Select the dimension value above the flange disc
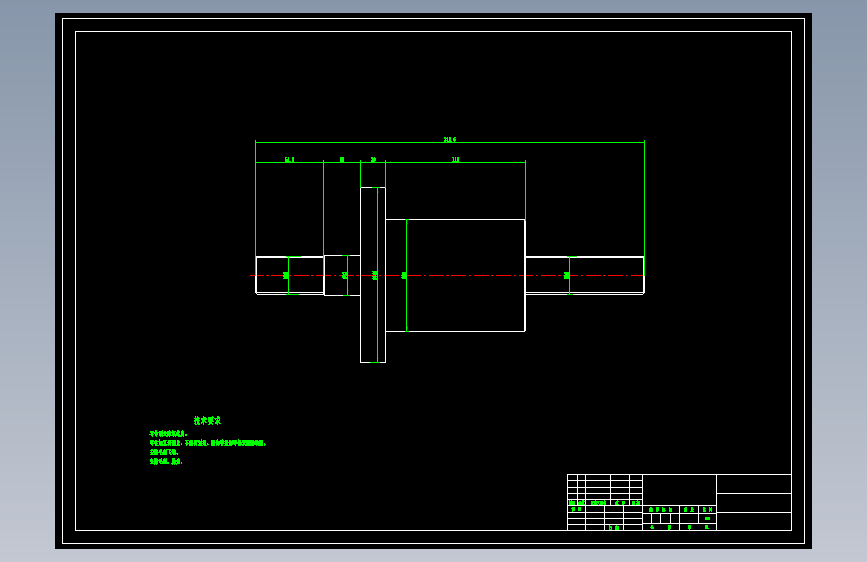This screenshot has width=867, height=562. [373, 159]
